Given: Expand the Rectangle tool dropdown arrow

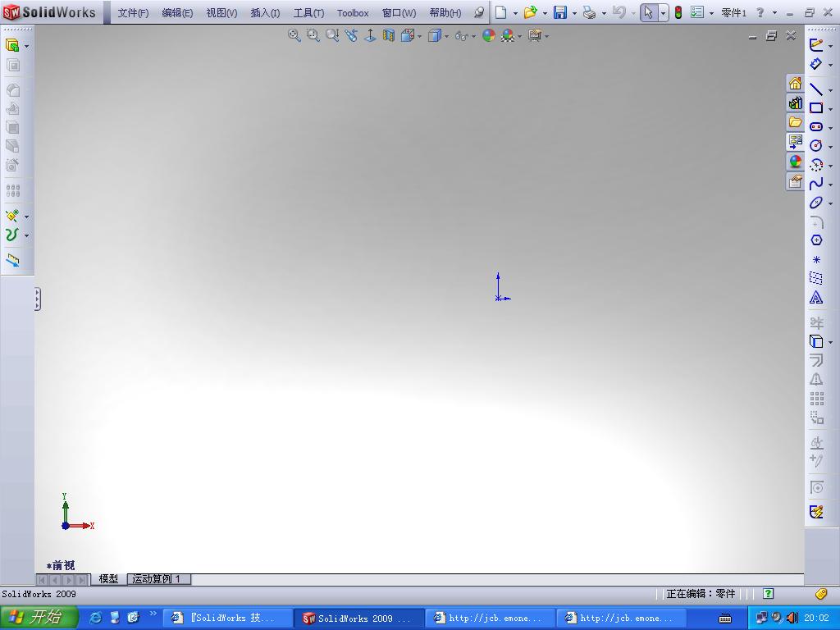Looking at the screenshot, I should [x=831, y=109].
